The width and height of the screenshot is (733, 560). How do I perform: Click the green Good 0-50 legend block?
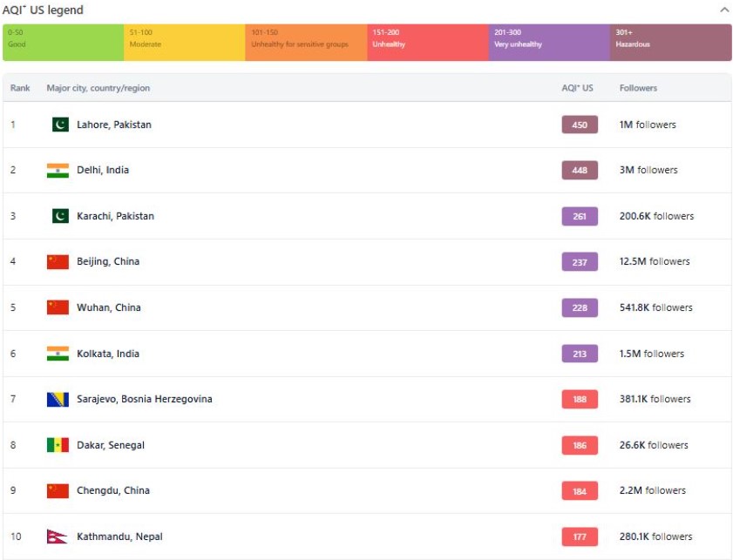[63, 43]
